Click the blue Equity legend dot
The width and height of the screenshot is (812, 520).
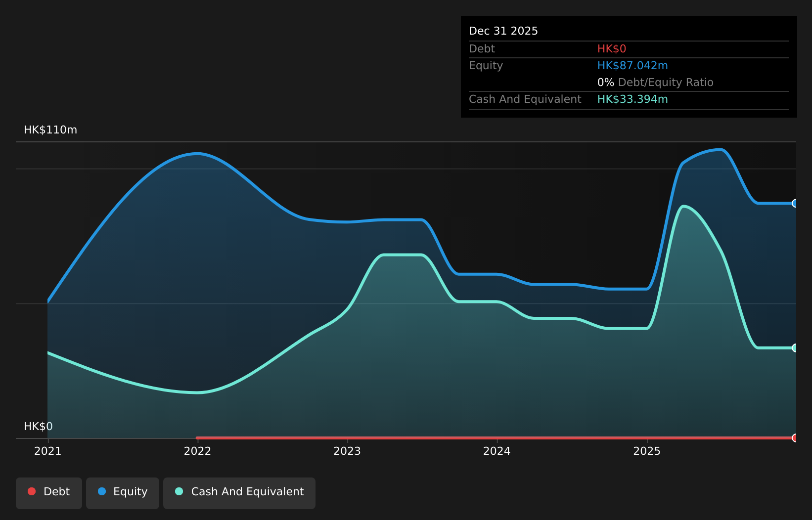pos(102,491)
